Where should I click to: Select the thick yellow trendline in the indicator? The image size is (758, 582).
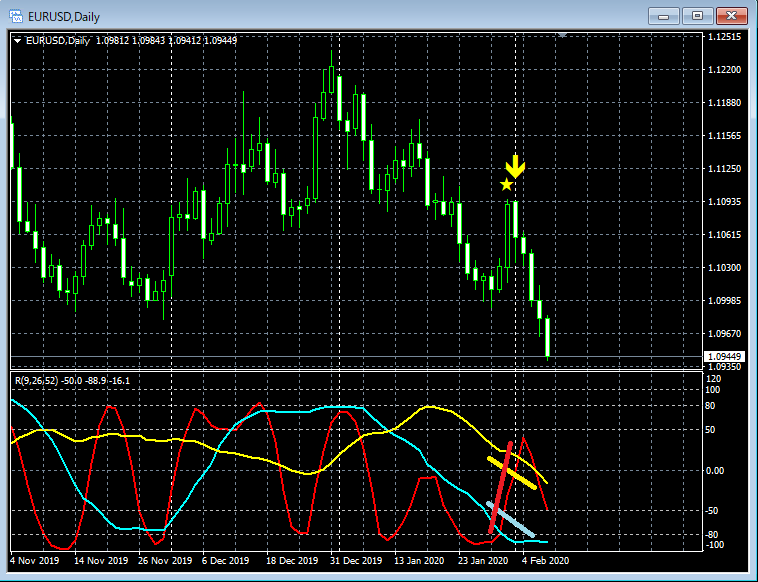click(x=512, y=473)
